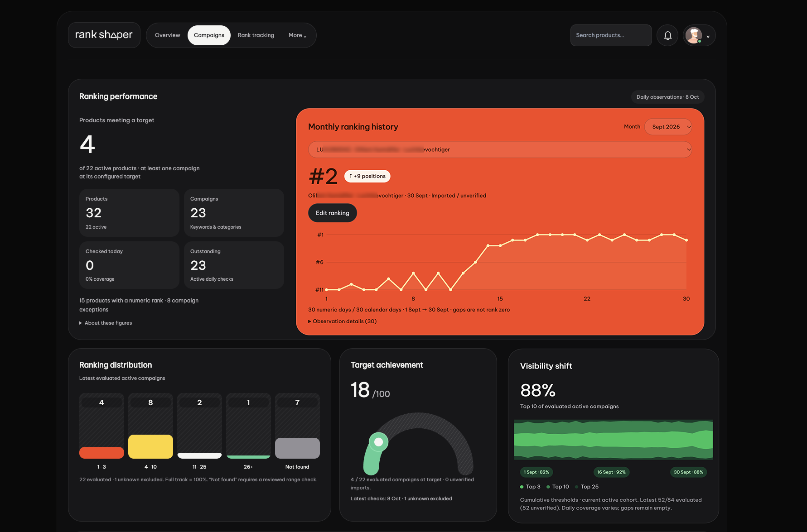Screen dimensions: 807x532
Task: Click the Target achievement gauge knob
Action: [x=379, y=442]
